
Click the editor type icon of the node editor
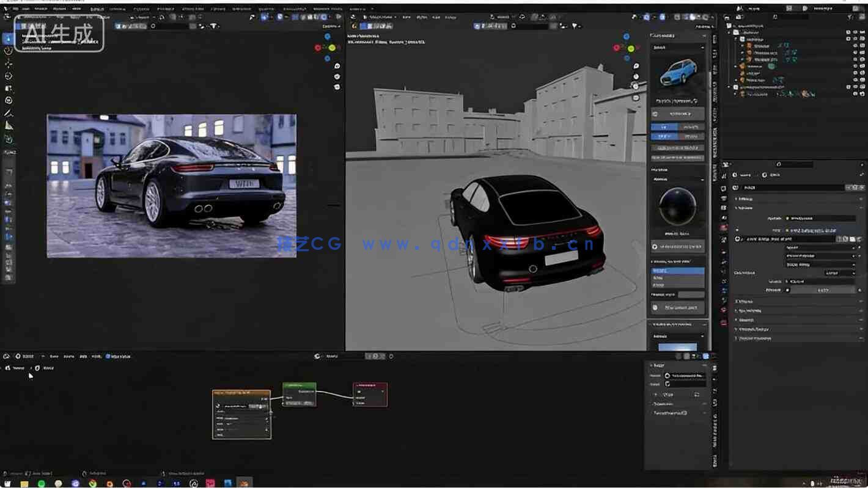[6, 356]
